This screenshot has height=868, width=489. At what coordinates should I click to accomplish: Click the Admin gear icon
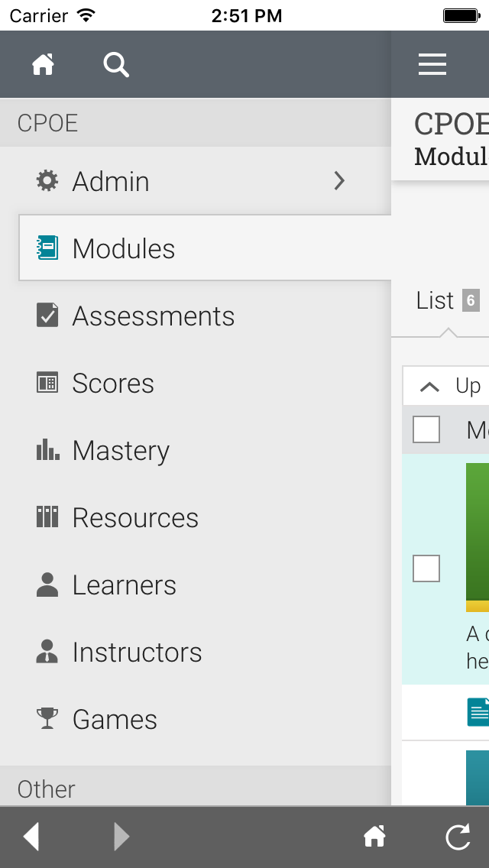[x=47, y=181]
